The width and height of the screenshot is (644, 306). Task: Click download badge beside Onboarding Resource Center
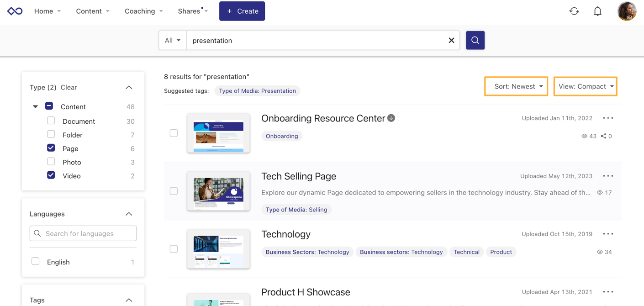pos(391,118)
